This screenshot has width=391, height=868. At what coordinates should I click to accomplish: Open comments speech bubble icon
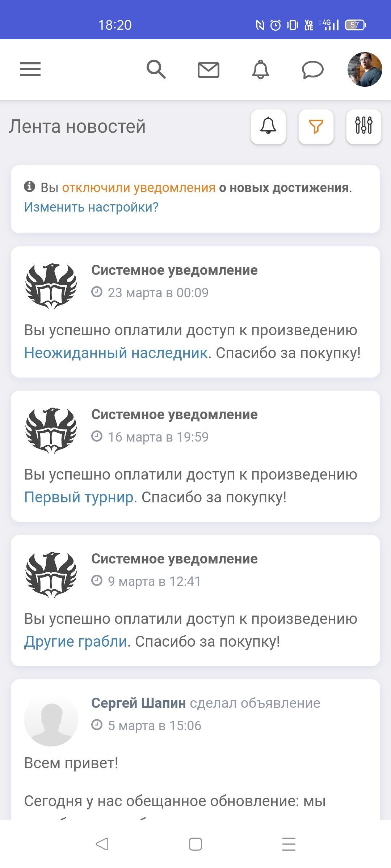(313, 69)
